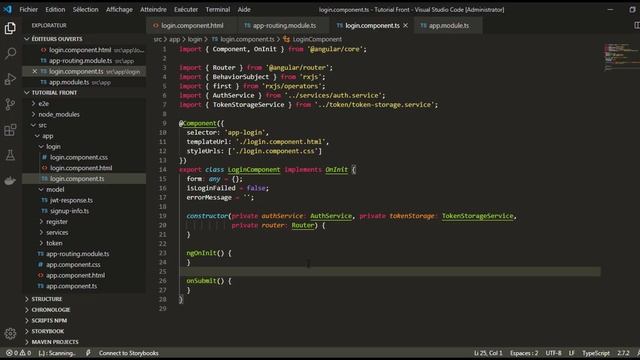
Task: Expand the STRUCTURE panel
Action: tap(47, 299)
